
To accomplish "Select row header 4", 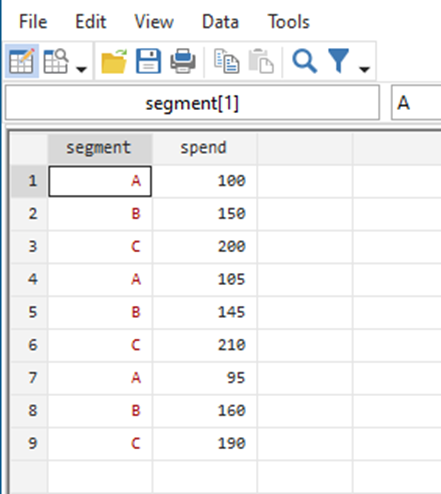I will (x=29, y=279).
